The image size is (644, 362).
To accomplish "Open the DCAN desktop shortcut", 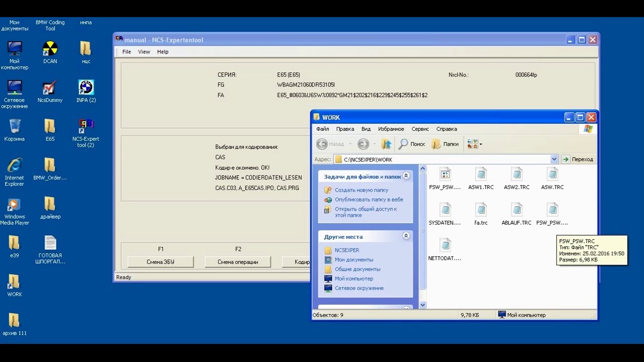I will point(50,52).
